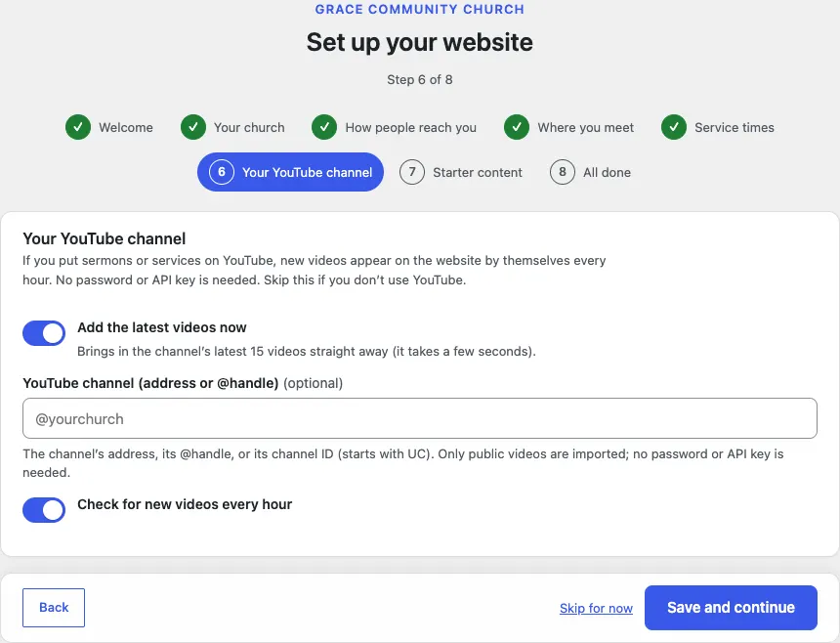
Task: Click the Grace Community Church site title
Action: [x=419, y=9]
